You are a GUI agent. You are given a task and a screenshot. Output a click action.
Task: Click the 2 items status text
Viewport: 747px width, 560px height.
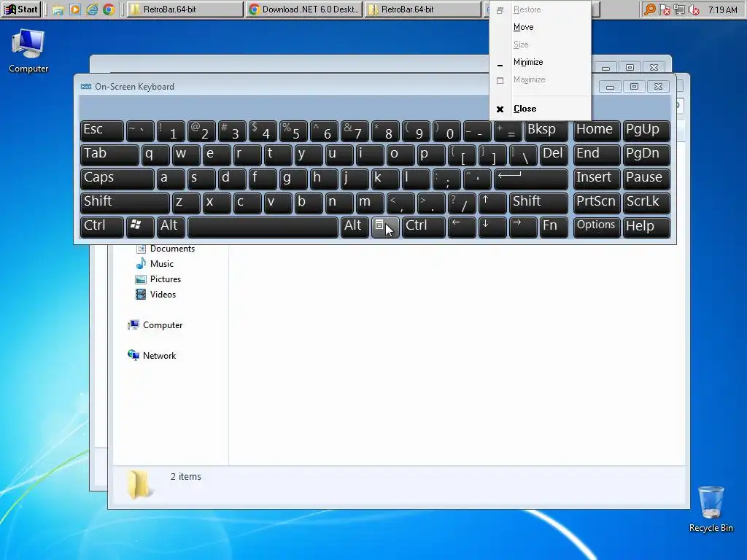[186, 476]
